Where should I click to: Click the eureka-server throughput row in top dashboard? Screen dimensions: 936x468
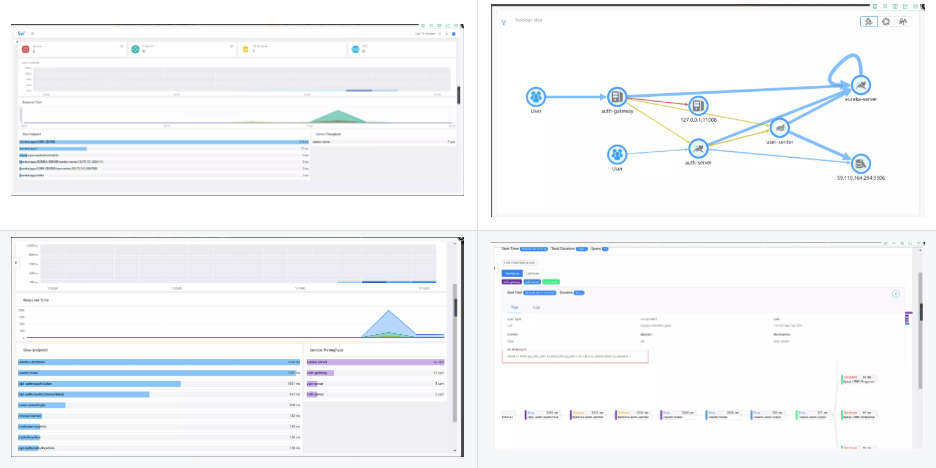point(384,142)
